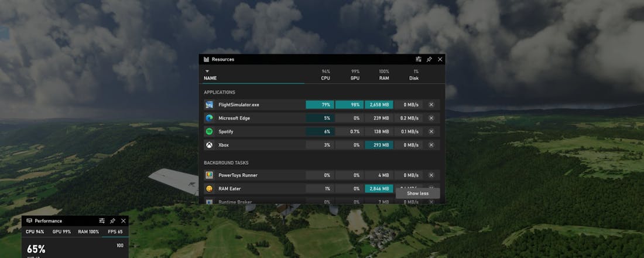Toggle sort arrow above NAME column

click(207, 71)
